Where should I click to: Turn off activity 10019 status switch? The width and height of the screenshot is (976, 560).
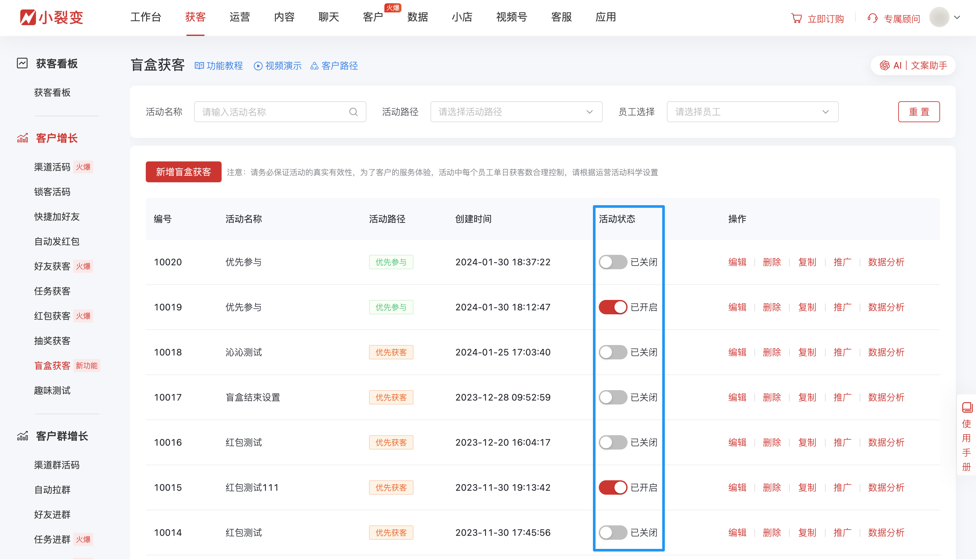(x=613, y=307)
